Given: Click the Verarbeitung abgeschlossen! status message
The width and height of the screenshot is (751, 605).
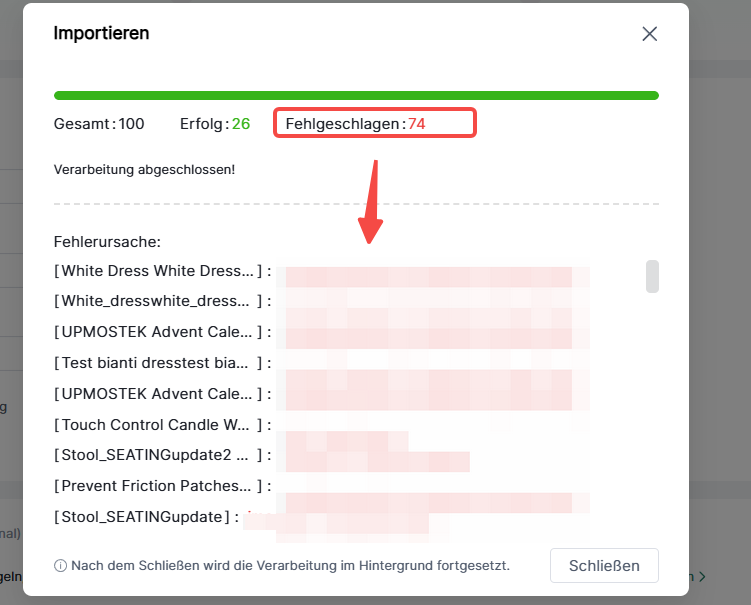Looking at the screenshot, I should click(x=144, y=170).
